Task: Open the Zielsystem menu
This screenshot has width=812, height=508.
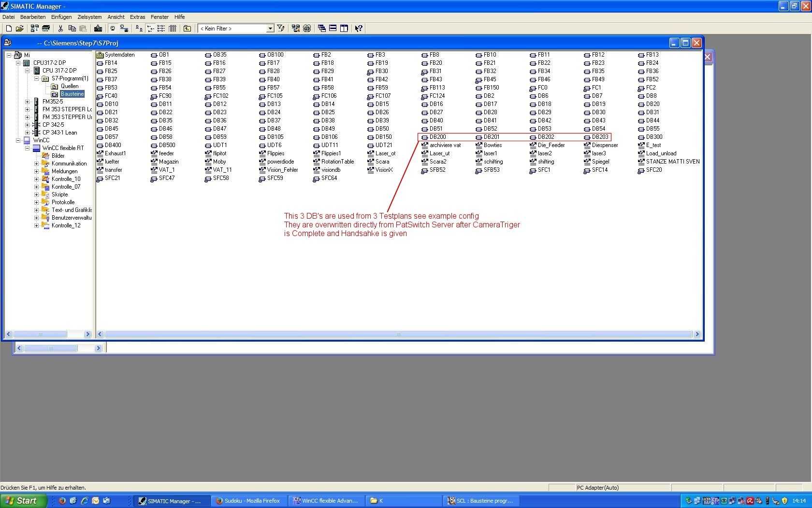Action: (89, 17)
